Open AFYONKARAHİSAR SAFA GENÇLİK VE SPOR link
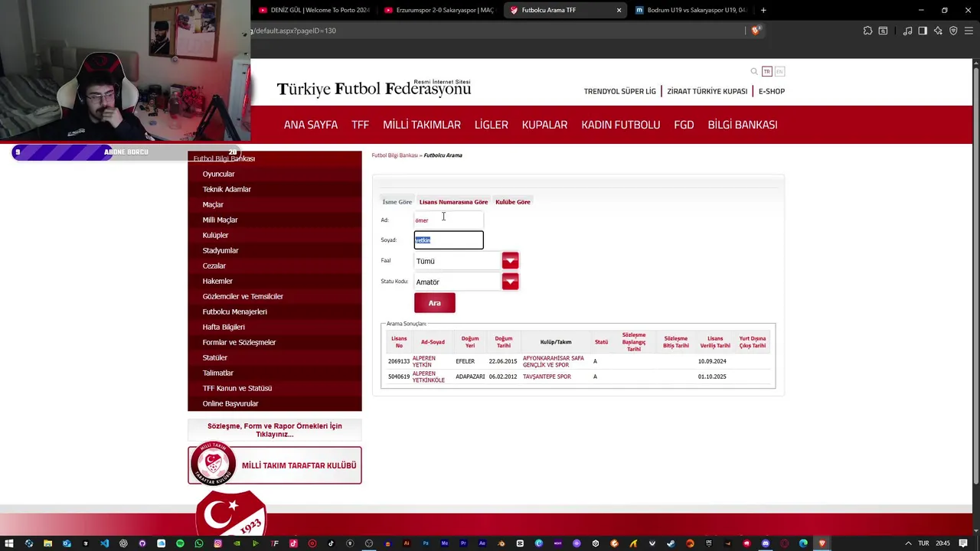The width and height of the screenshot is (980, 551). [554, 361]
